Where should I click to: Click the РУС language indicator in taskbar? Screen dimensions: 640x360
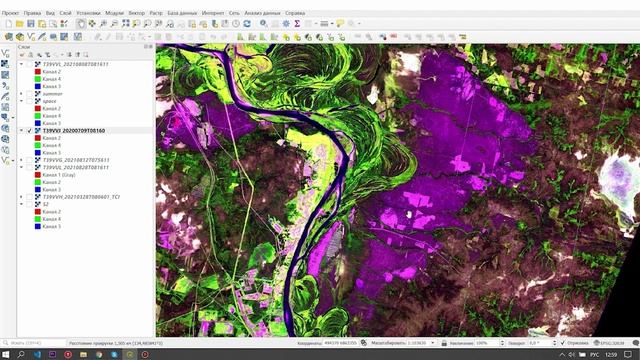point(595,355)
